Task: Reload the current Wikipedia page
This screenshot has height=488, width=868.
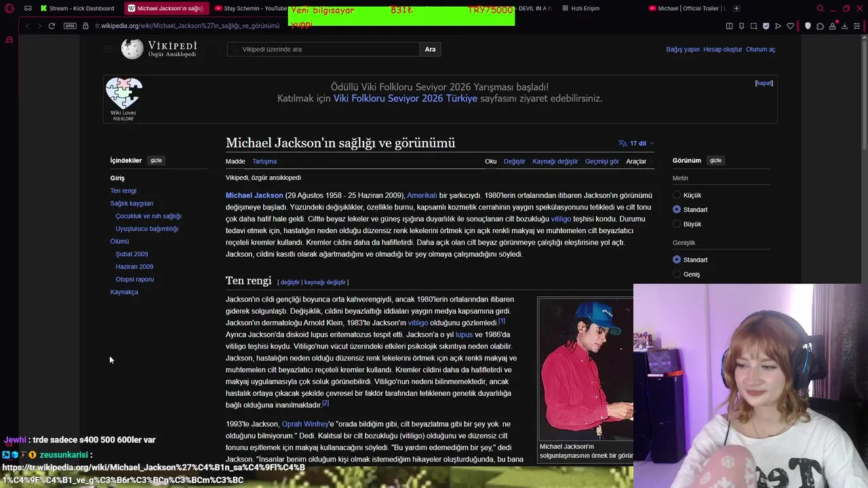Action: coord(52,26)
